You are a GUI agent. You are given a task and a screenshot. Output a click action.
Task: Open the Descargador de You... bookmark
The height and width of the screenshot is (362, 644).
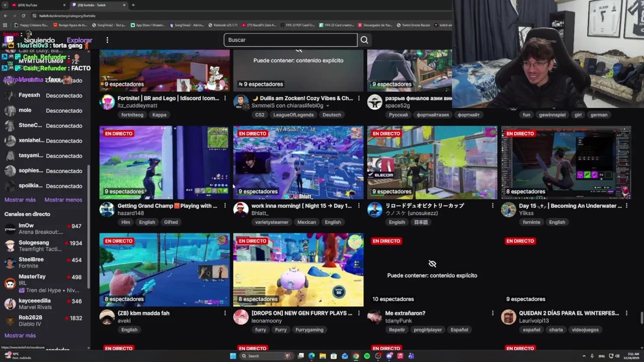click(375, 25)
